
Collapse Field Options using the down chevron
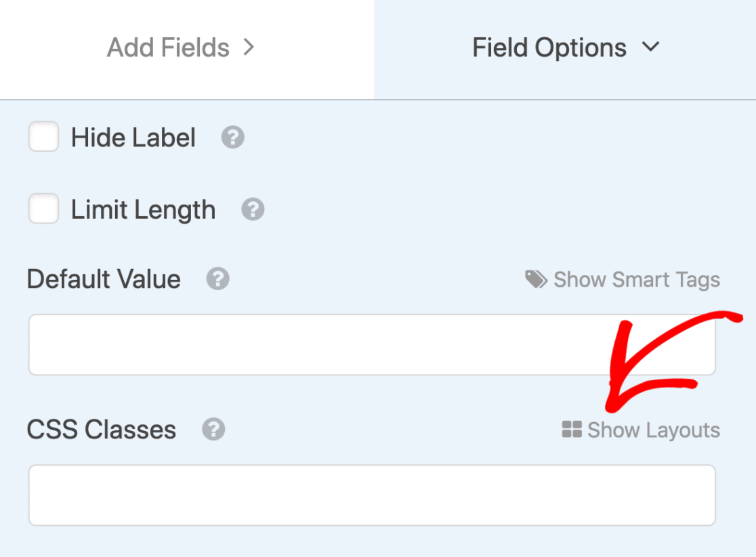click(650, 47)
